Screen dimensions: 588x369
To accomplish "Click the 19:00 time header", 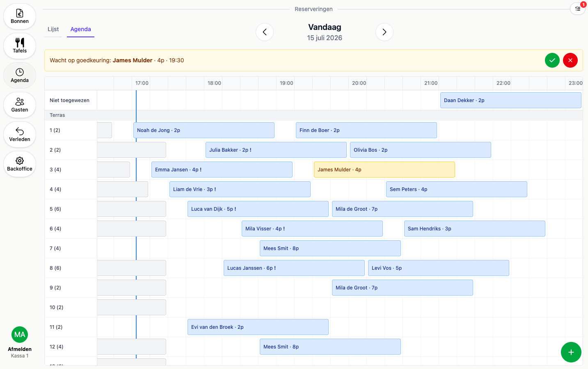I will point(286,83).
